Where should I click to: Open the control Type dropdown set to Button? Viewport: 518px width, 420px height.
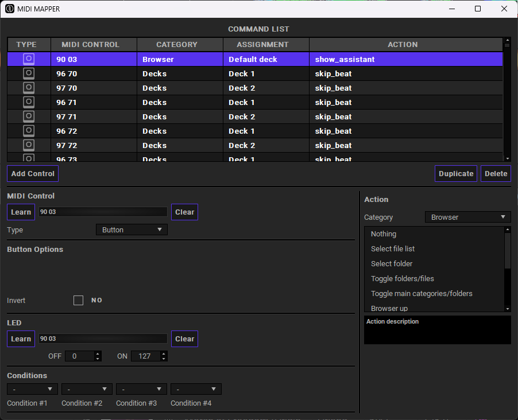coord(132,230)
